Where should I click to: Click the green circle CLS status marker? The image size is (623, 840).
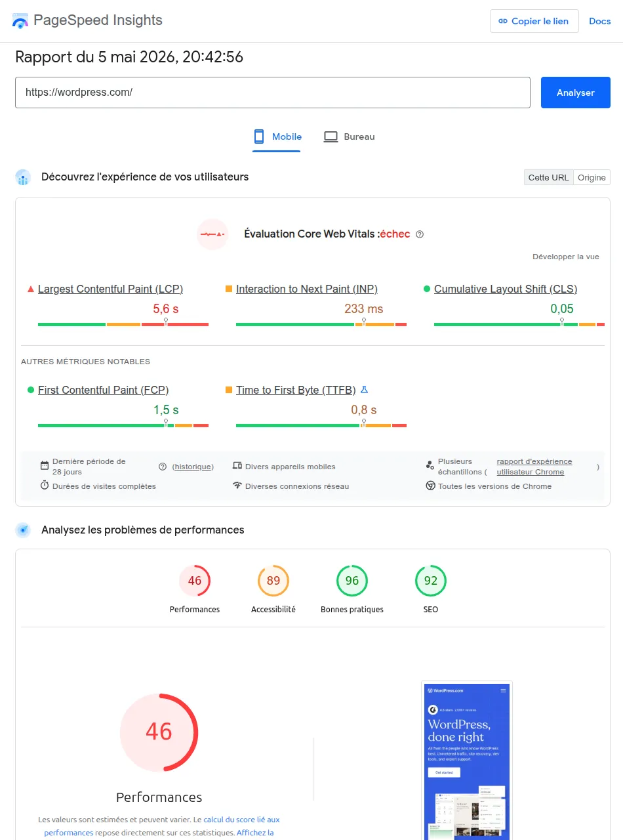point(427,289)
